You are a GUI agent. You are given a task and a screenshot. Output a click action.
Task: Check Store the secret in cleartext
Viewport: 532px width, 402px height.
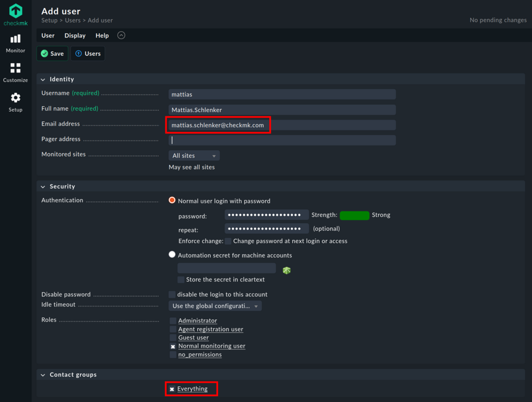181,280
